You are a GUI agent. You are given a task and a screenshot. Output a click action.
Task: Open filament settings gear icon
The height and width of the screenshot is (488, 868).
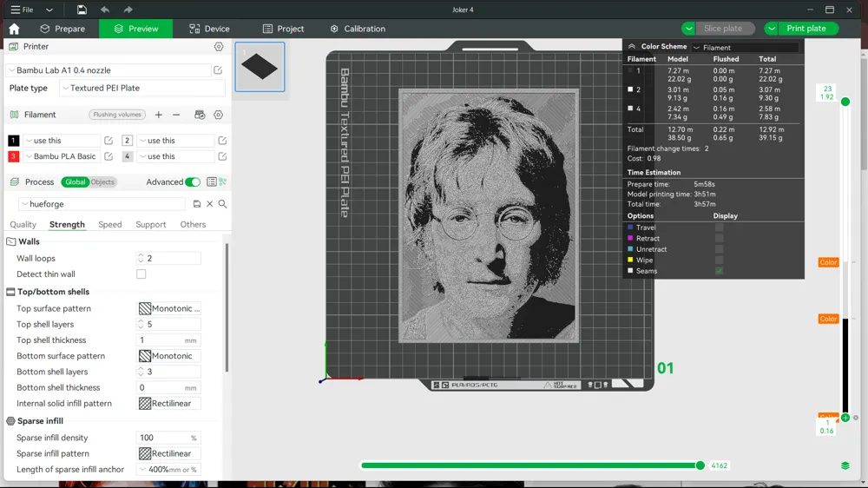point(219,115)
